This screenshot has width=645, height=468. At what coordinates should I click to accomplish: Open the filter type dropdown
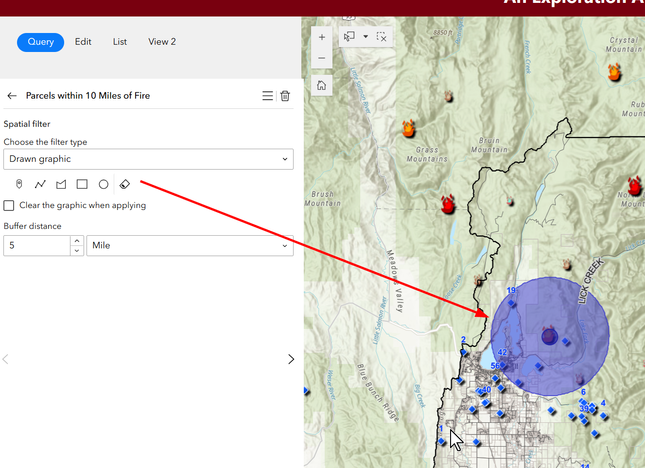coord(148,159)
